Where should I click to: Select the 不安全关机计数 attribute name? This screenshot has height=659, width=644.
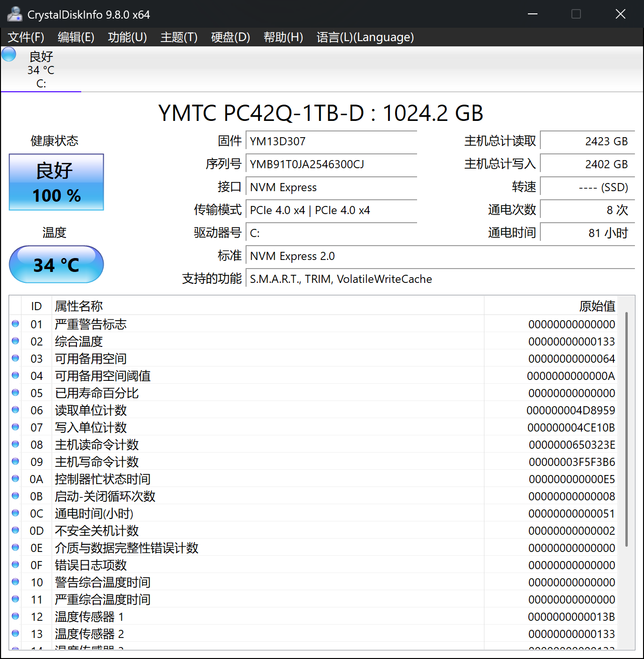tap(97, 531)
